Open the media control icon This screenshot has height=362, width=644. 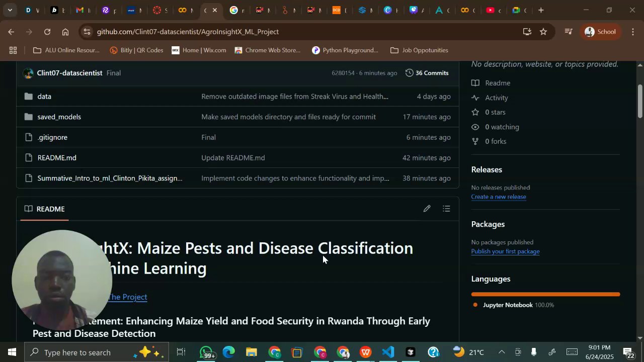pos(569,32)
